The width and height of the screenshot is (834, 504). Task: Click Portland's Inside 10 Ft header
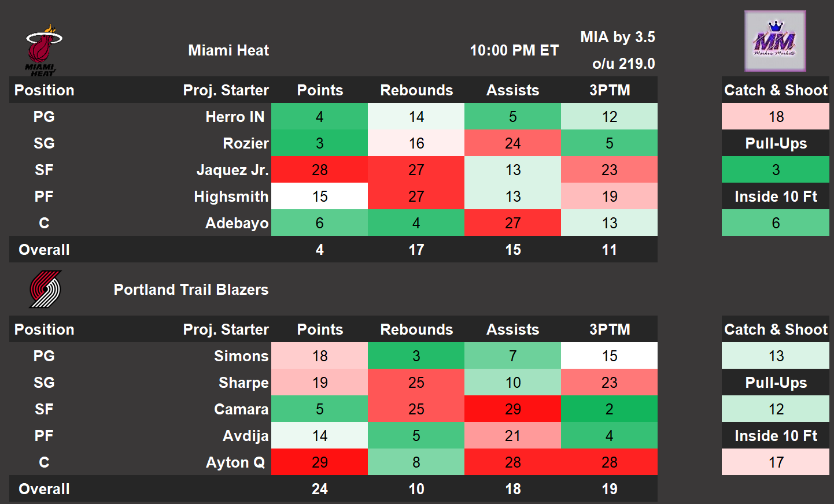pyautogui.click(x=776, y=436)
